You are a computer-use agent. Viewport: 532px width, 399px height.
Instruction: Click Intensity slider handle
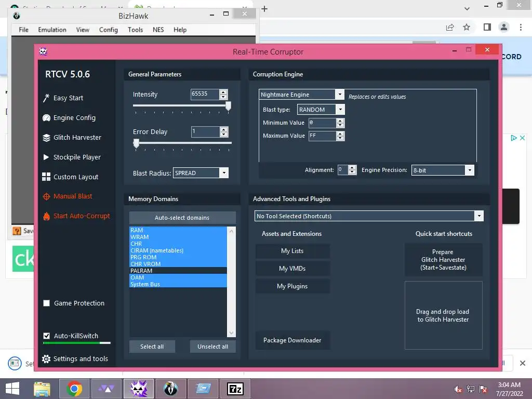click(229, 106)
